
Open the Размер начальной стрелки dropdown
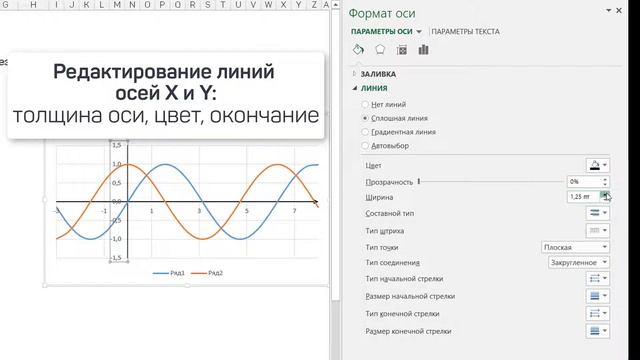(x=598, y=296)
